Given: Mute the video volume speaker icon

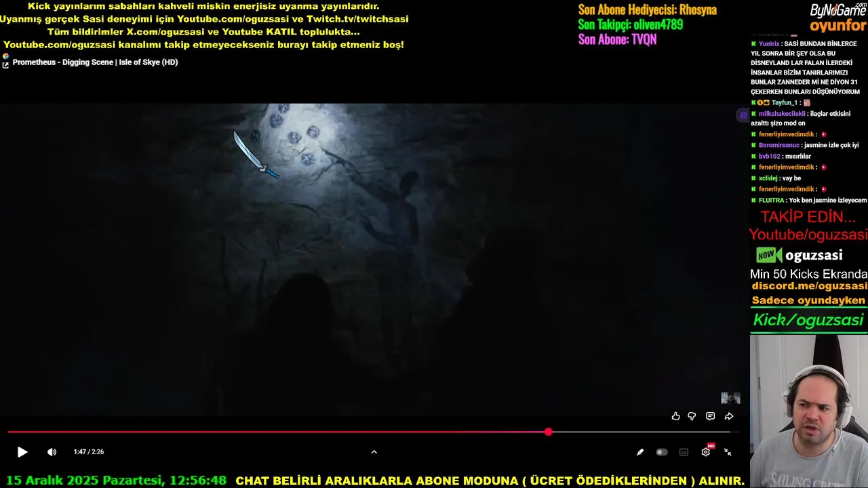Looking at the screenshot, I should click(52, 452).
